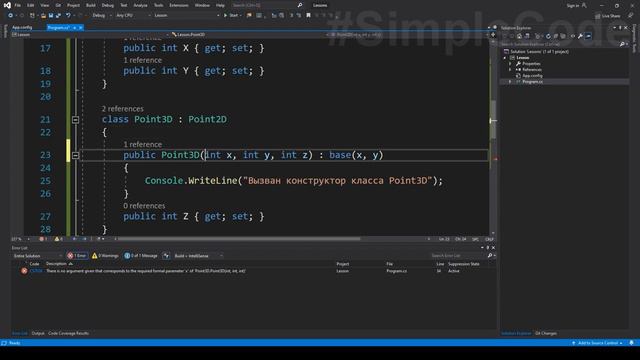Close the Program.cs tab
640x360 pixels.
click(x=80, y=27)
